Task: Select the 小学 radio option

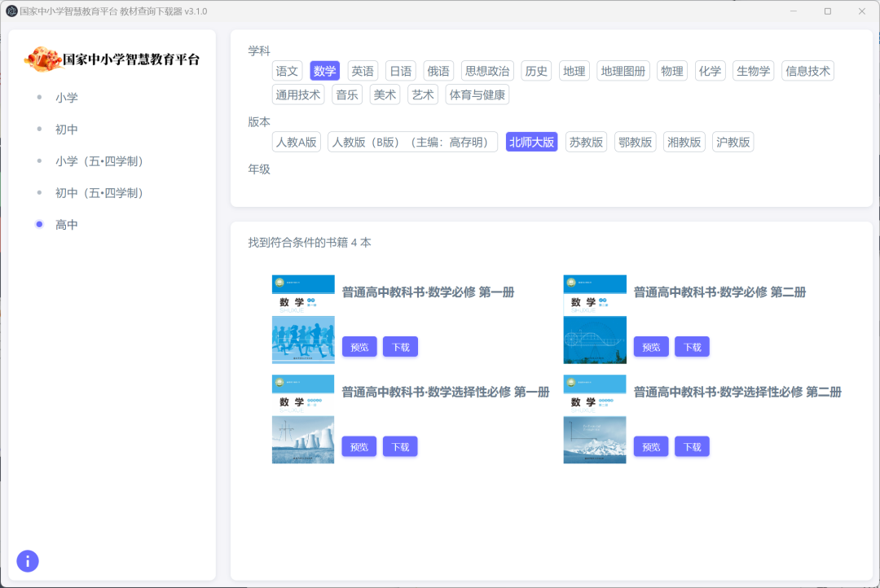Action: point(39,98)
